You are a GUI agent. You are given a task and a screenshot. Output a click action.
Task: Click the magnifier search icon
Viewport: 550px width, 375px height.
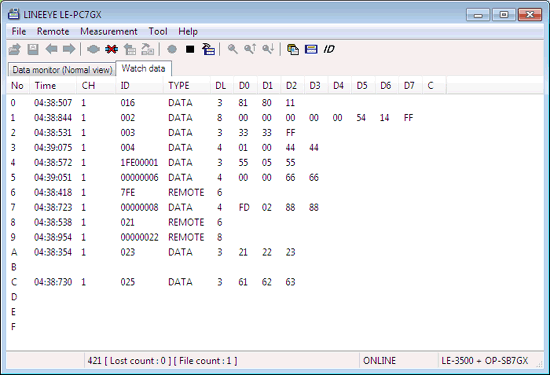[233, 49]
